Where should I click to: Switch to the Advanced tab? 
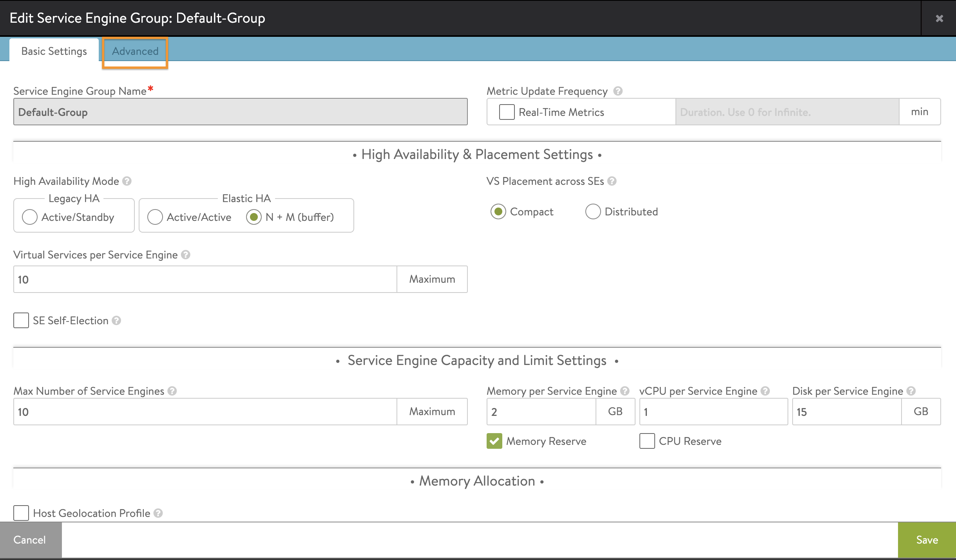[x=135, y=51]
